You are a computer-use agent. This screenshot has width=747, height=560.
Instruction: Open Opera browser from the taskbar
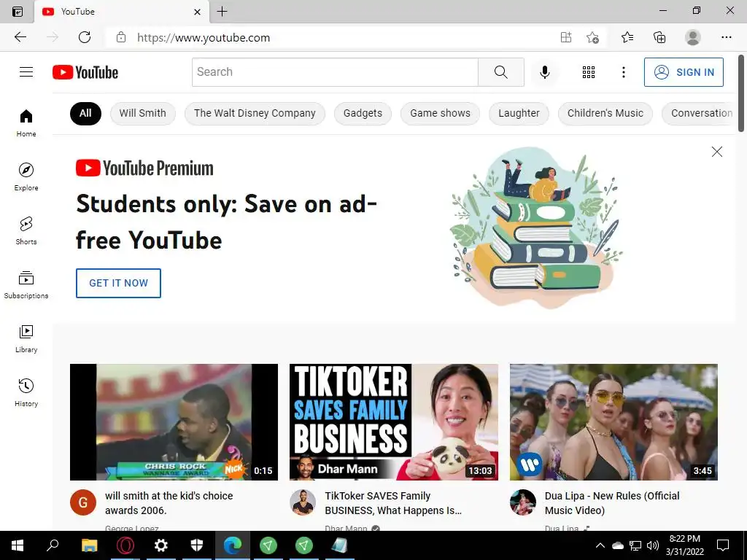[125, 545]
